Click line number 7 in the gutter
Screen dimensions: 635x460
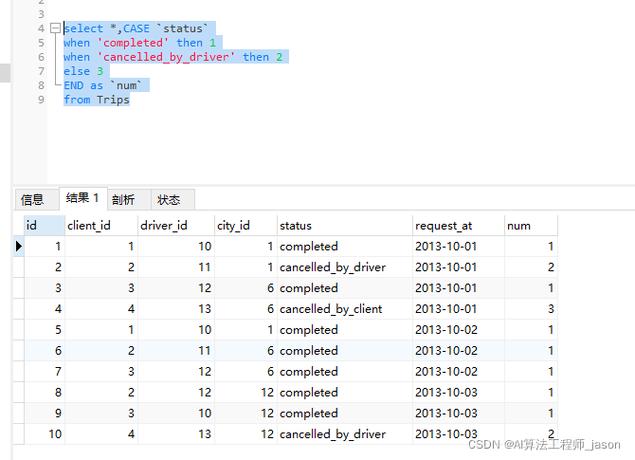coord(41,71)
